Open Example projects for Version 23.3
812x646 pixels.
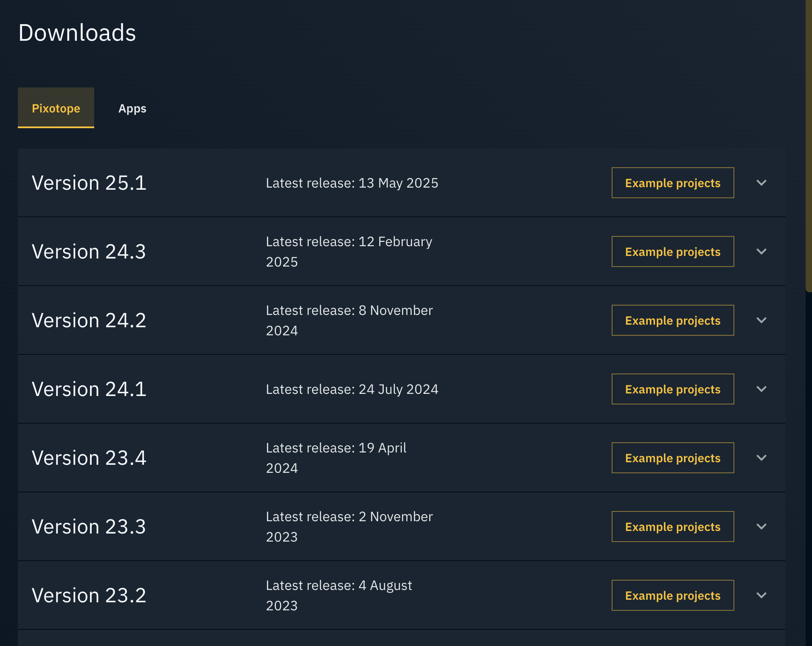pyautogui.click(x=672, y=527)
